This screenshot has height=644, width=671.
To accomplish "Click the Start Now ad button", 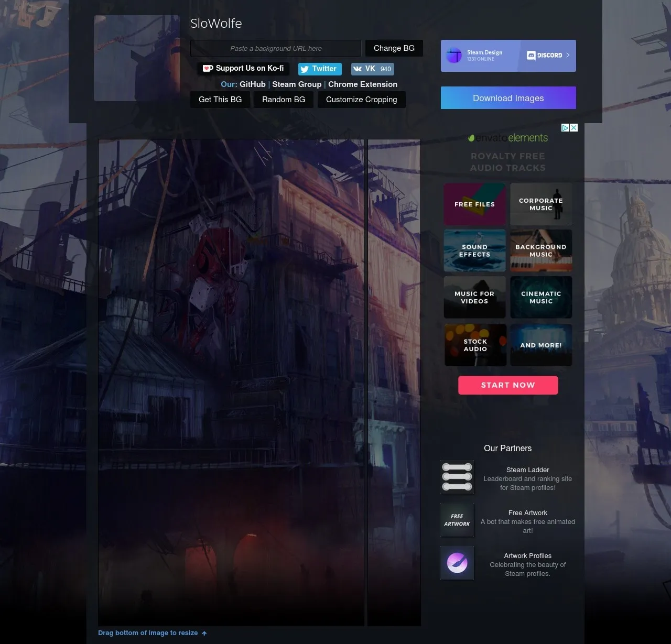I will (508, 385).
